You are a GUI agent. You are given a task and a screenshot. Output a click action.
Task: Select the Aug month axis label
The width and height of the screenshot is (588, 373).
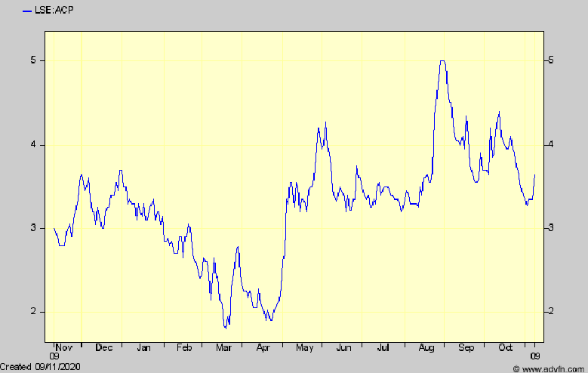425,348
